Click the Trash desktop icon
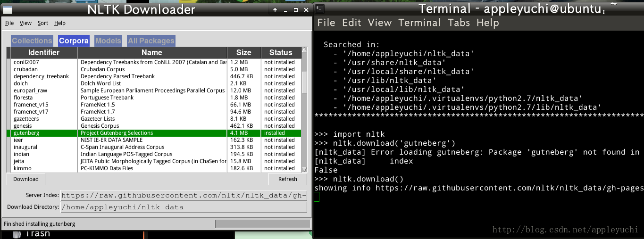 pos(32,234)
